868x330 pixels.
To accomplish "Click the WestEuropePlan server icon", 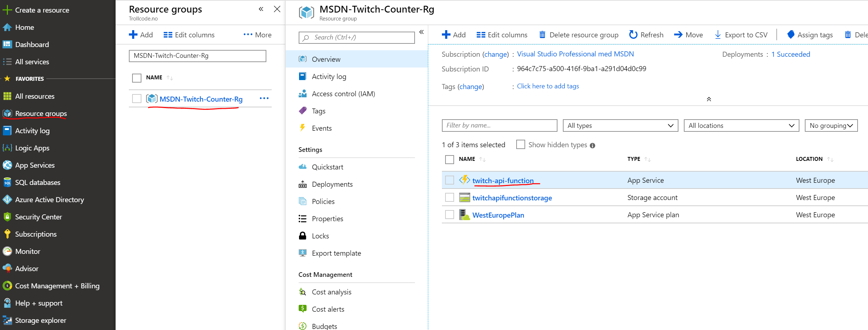I will (465, 215).
